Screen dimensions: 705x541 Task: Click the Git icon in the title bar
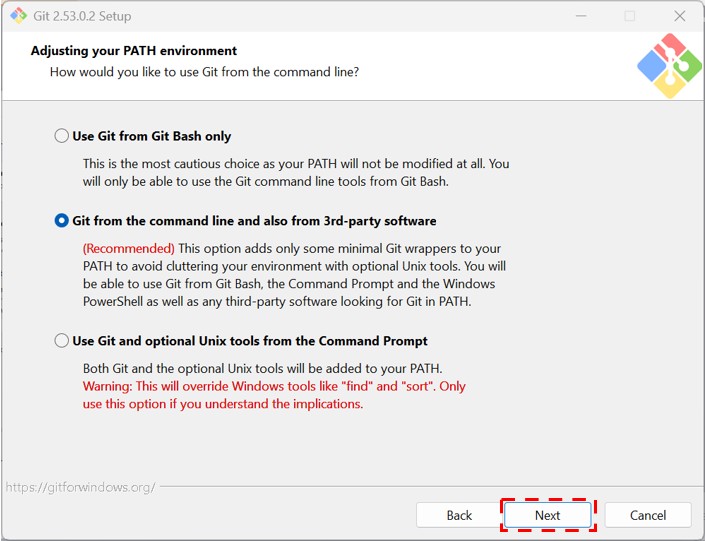pos(18,16)
